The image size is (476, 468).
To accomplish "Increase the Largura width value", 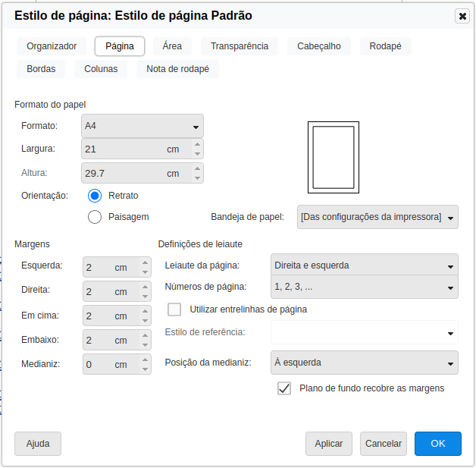I will tap(197, 145).
